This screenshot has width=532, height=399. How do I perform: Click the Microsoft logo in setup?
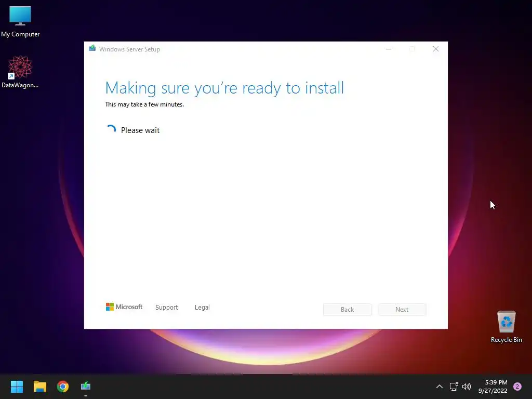[x=124, y=307]
